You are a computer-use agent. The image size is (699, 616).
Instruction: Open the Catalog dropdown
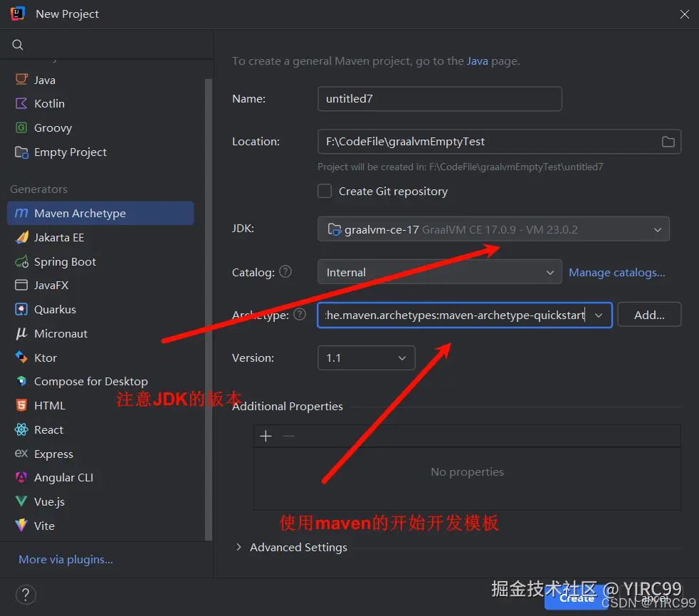click(440, 272)
